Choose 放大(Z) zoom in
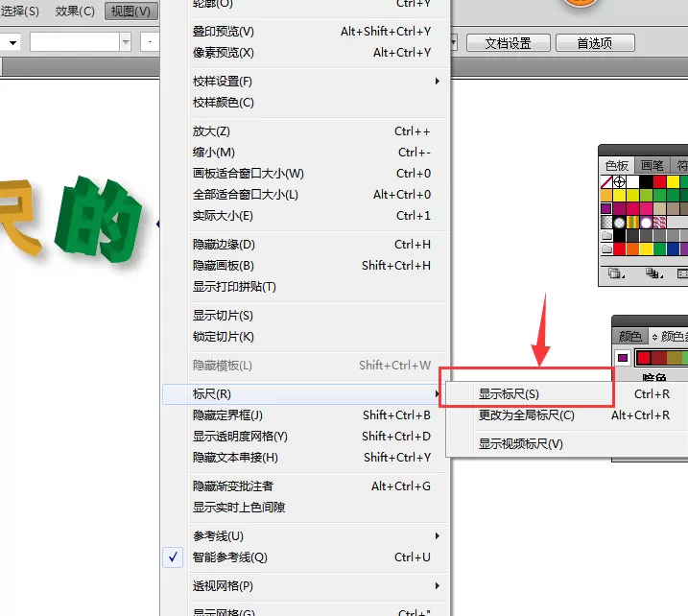This screenshot has height=616, width=688. (306, 131)
